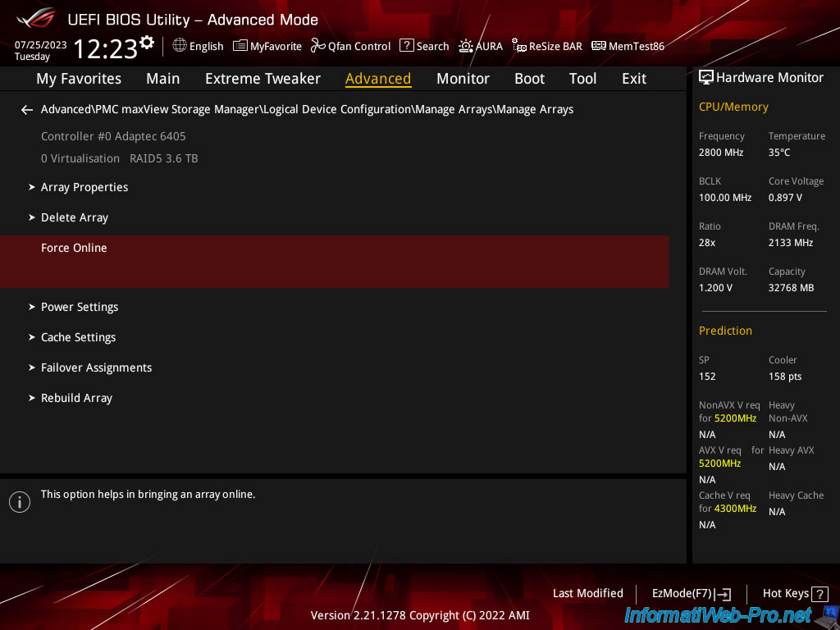This screenshot has height=630, width=840.
Task: Click the RAID5 3.6 TB array text
Action: point(164,158)
